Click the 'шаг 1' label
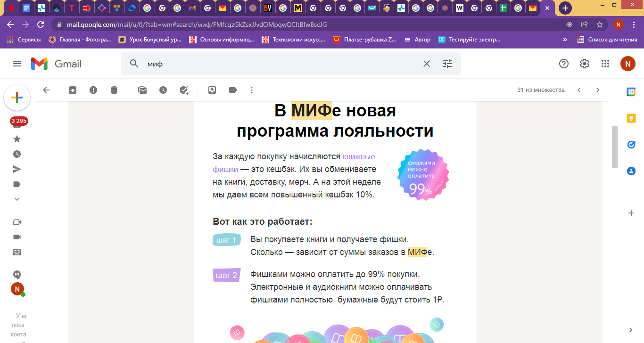The height and width of the screenshot is (343, 644). point(227,240)
